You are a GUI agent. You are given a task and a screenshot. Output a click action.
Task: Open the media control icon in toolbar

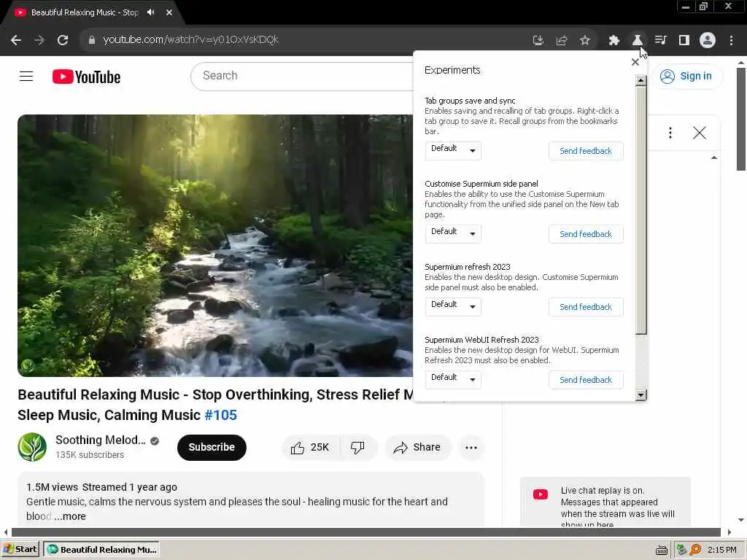click(660, 41)
